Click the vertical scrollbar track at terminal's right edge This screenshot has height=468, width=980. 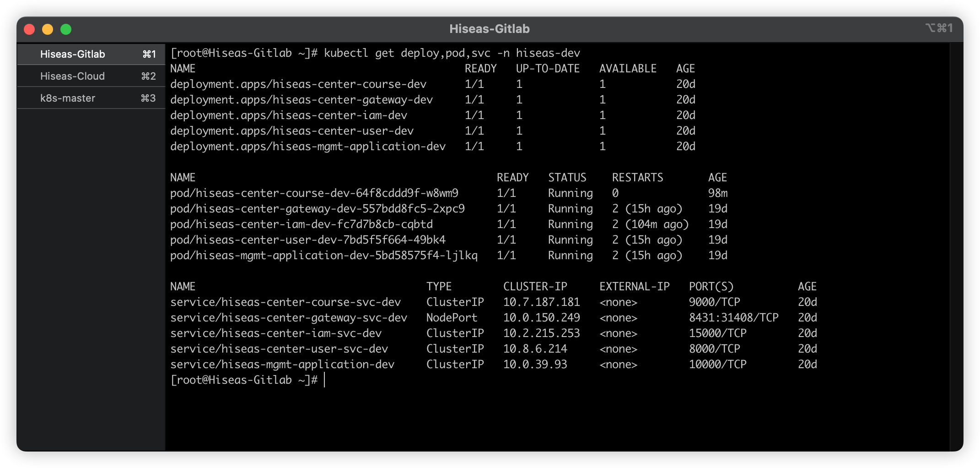[956, 247]
